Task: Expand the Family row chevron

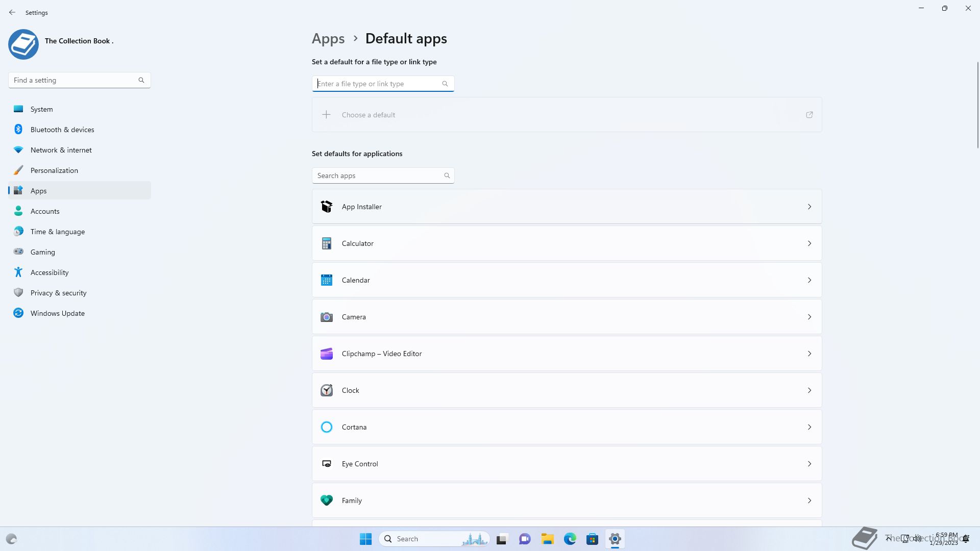Action: [x=810, y=500]
